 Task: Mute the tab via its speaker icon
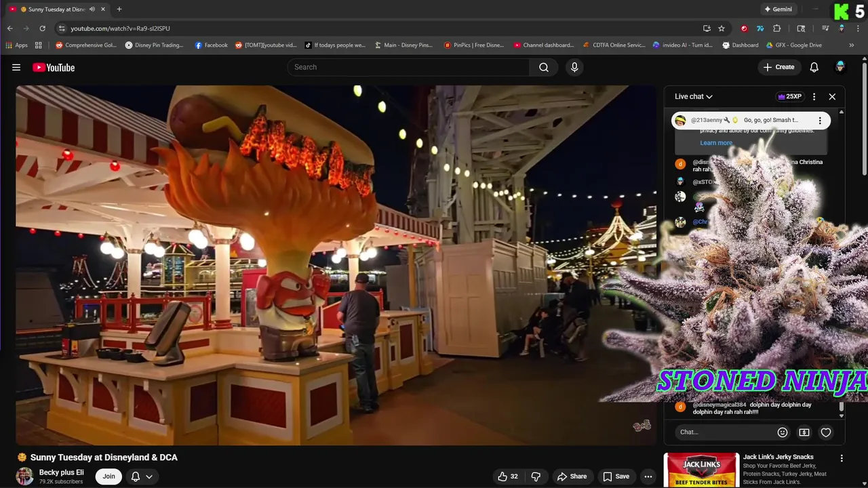pos(92,9)
